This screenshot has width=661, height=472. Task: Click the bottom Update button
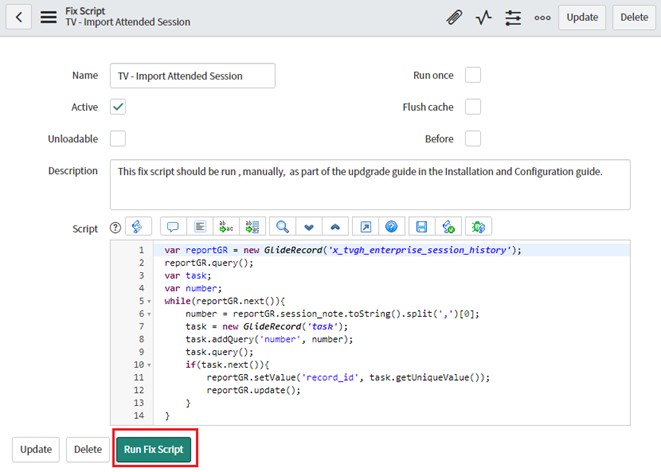[36, 450]
